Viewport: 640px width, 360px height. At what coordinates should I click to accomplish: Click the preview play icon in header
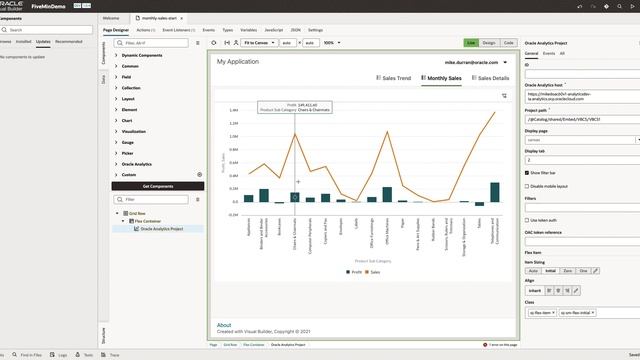[x=633, y=7]
